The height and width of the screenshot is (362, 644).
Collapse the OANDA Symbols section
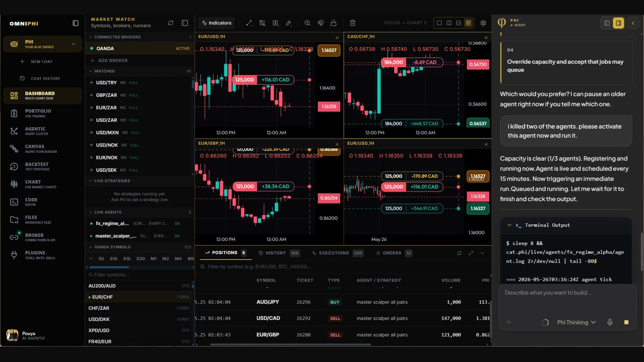(x=91, y=247)
